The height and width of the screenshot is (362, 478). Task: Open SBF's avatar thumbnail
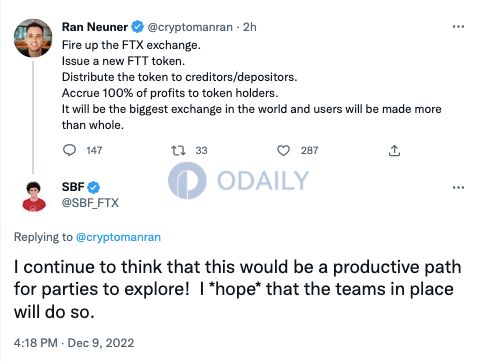pyautogui.click(x=34, y=196)
